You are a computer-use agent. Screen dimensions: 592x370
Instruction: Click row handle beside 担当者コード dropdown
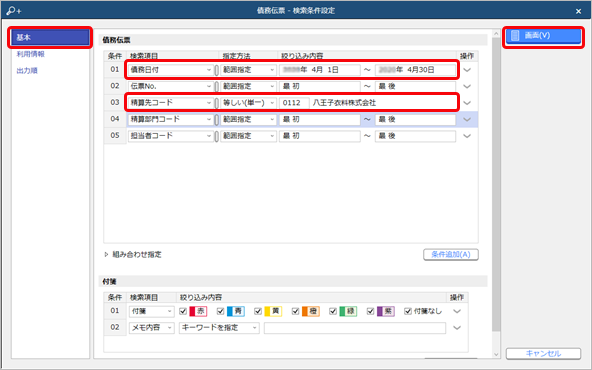(x=217, y=136)
